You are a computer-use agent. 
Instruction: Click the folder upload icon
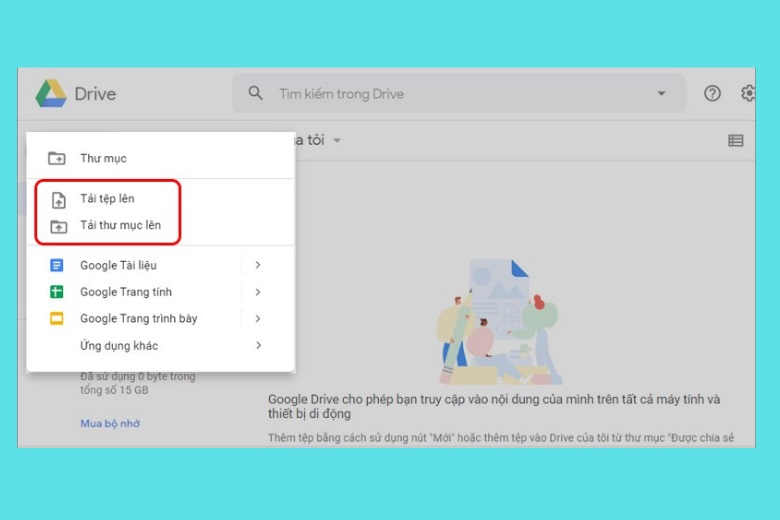click(59, 226)
